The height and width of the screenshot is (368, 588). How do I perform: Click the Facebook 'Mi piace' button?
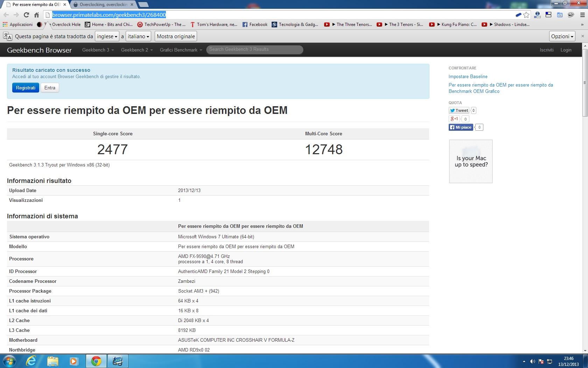point(461,127)
